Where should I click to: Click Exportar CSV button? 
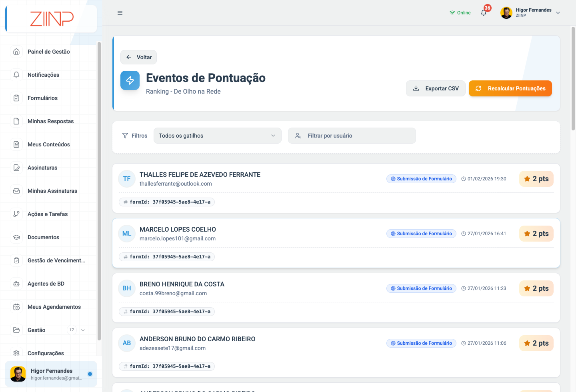coord(436,88)
